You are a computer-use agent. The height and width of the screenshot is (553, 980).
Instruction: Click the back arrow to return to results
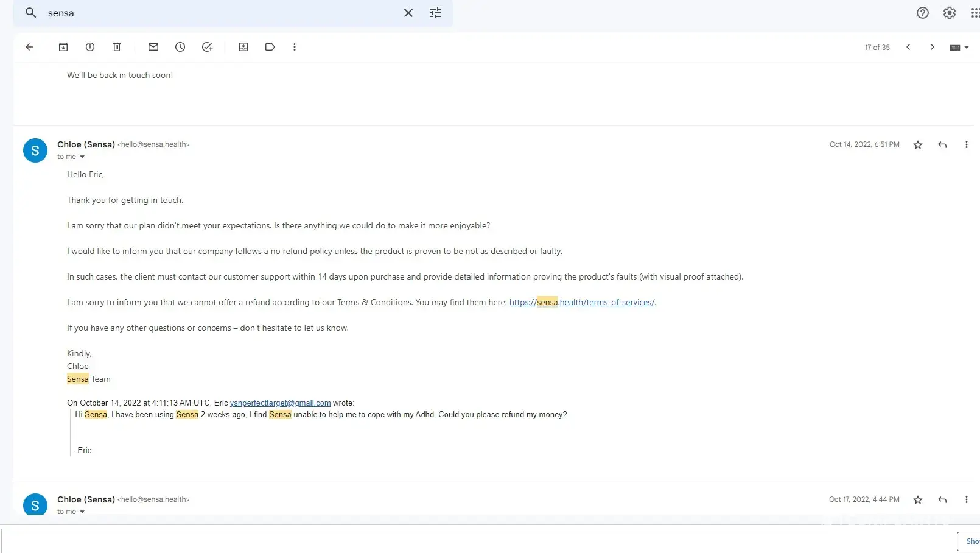tap(29, 47)
